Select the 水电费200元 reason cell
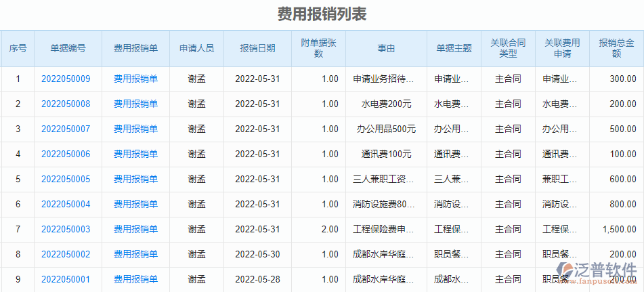The width and height of the screenshot is (644, 292). 386,104
